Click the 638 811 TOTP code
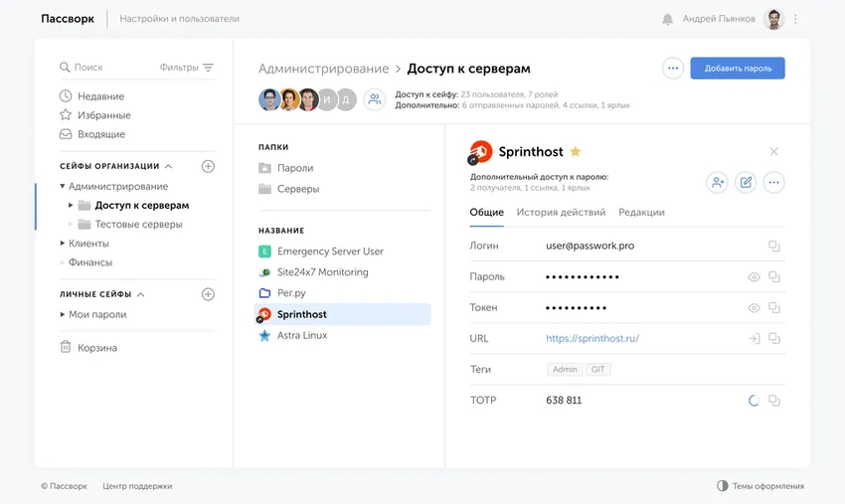 564,401
